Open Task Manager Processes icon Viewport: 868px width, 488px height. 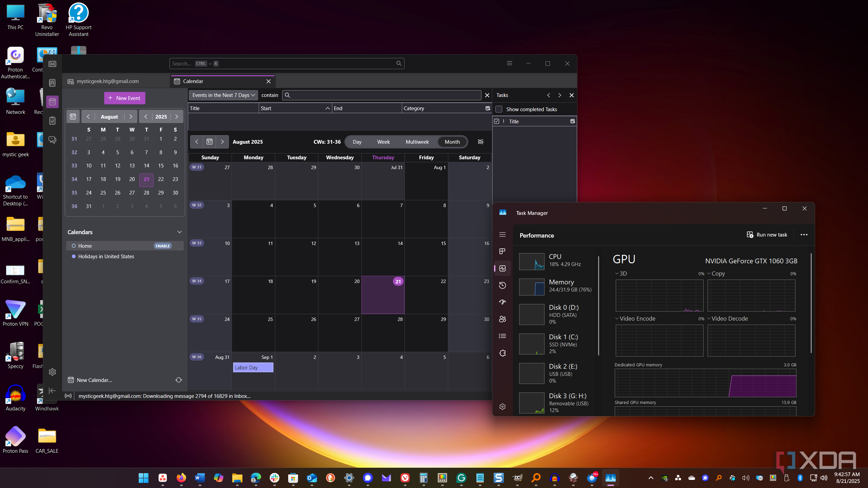point(502,251)
